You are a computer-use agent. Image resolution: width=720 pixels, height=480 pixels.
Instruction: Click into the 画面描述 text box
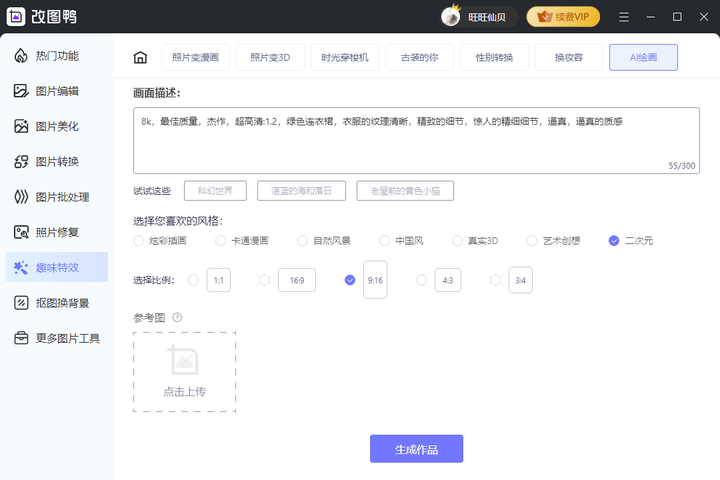(416, 141)
